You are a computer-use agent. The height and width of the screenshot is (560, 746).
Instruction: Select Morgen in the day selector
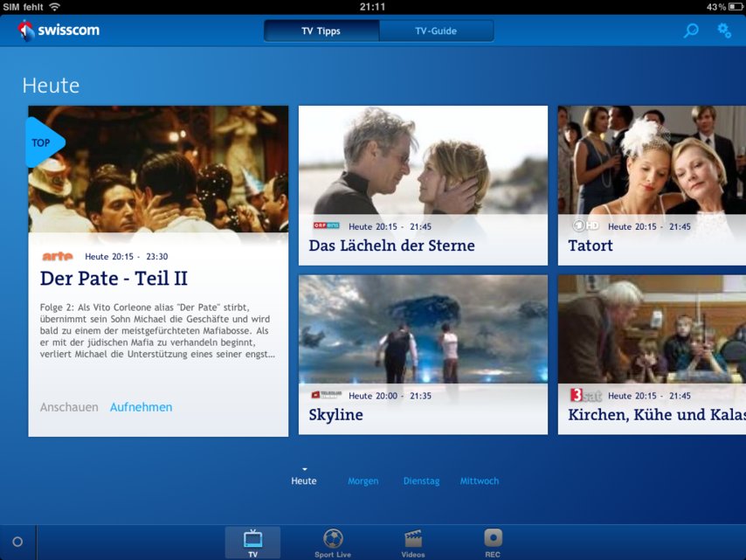click(x=363, y=480)
